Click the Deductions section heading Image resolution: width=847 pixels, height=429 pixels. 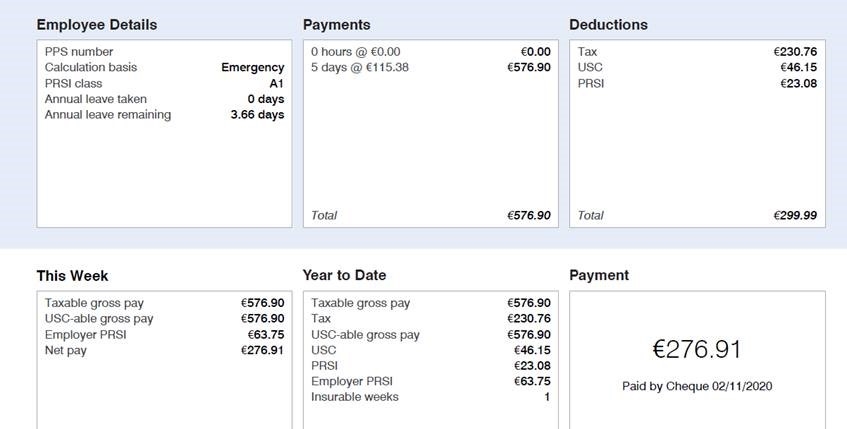coord(608,25)
